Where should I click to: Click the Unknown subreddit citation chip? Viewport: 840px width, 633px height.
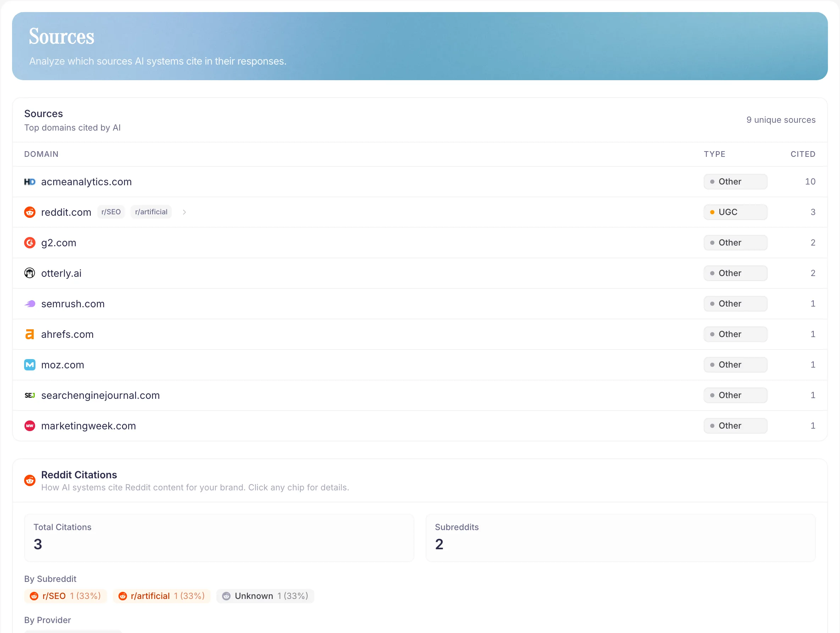pyautogui.click(x=265, y=596)
